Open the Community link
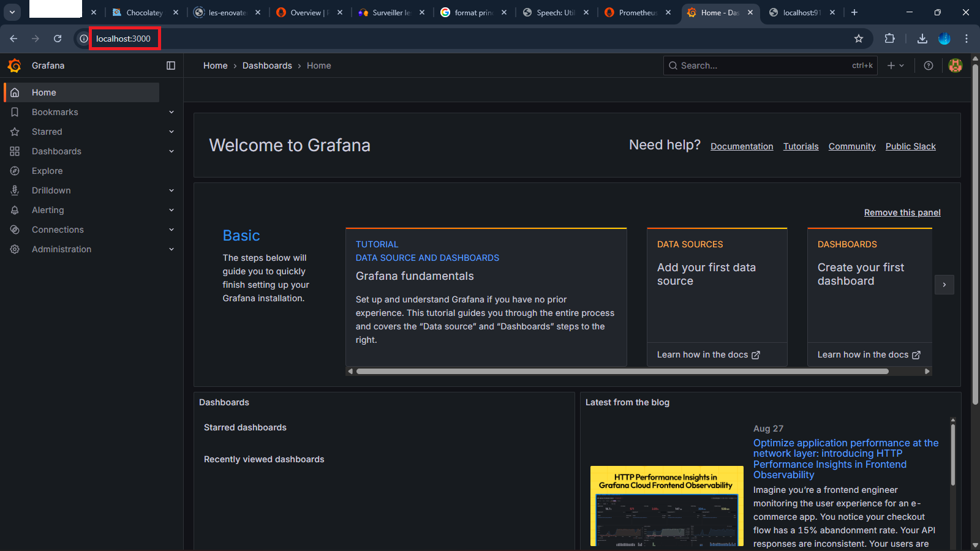This screenshot has width=980, height=551. point(852,146)
